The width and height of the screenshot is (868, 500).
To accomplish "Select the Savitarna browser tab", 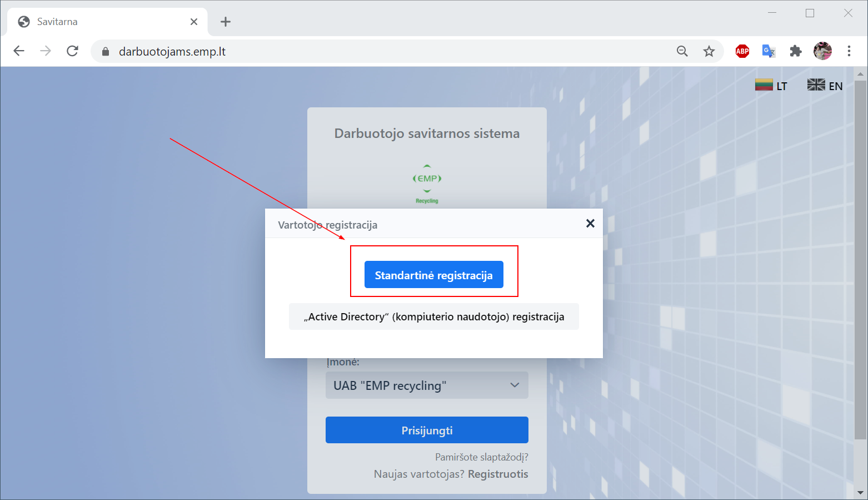I will click(108, 22).
